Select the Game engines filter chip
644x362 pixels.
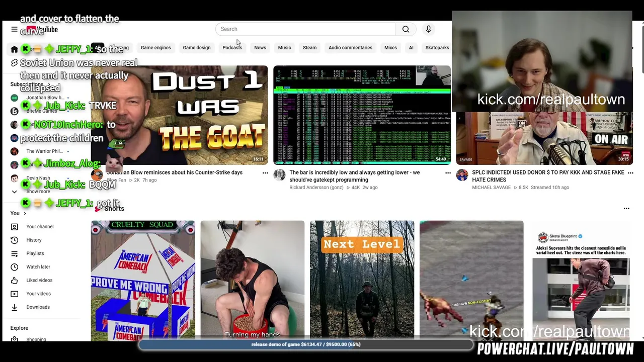coord(155,48)
